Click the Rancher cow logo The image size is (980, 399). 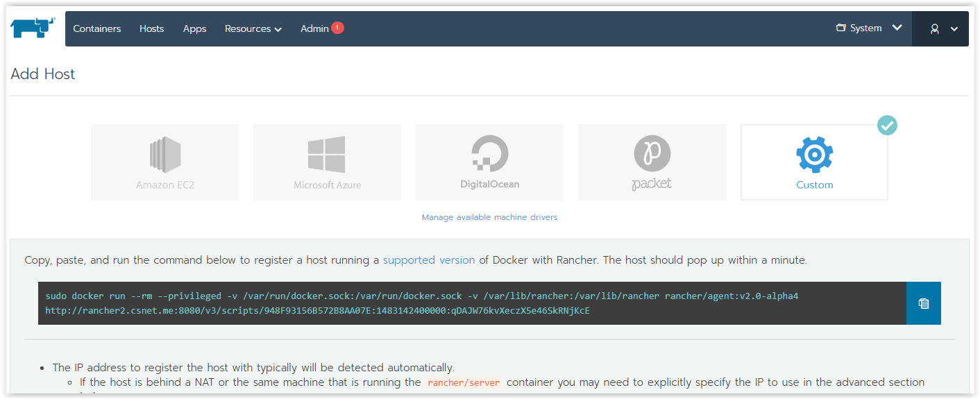pos(32,28)
